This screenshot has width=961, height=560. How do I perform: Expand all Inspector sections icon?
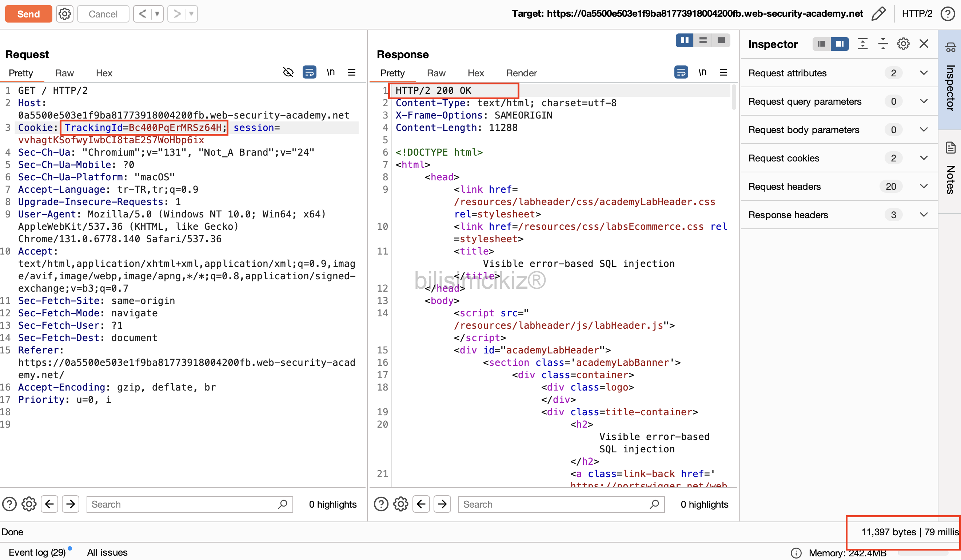(x=863, y=44)
